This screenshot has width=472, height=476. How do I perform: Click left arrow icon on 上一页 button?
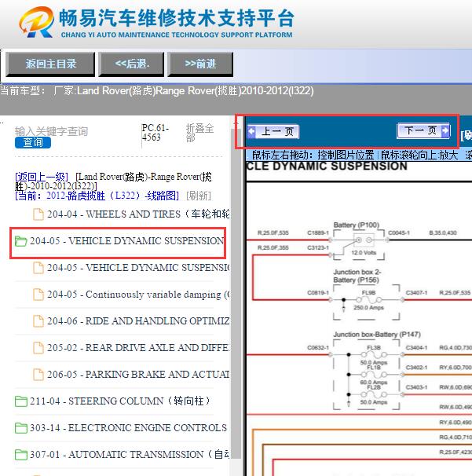click(252, 131)
